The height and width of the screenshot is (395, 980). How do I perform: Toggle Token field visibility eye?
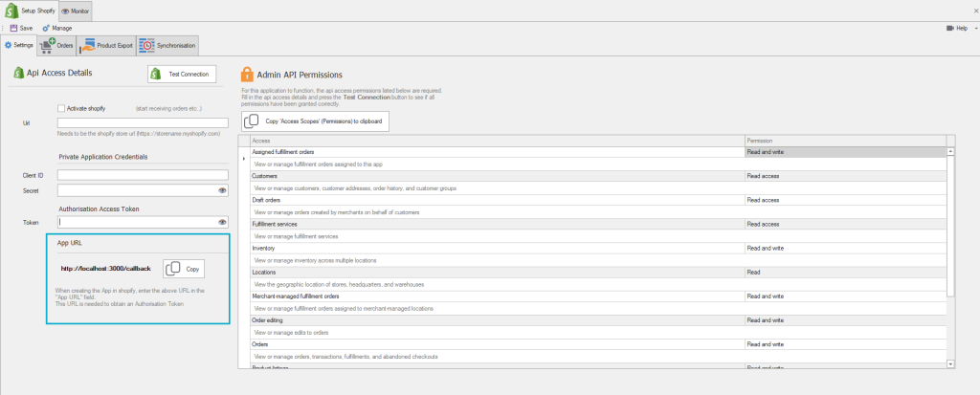(x=222, y=222)
